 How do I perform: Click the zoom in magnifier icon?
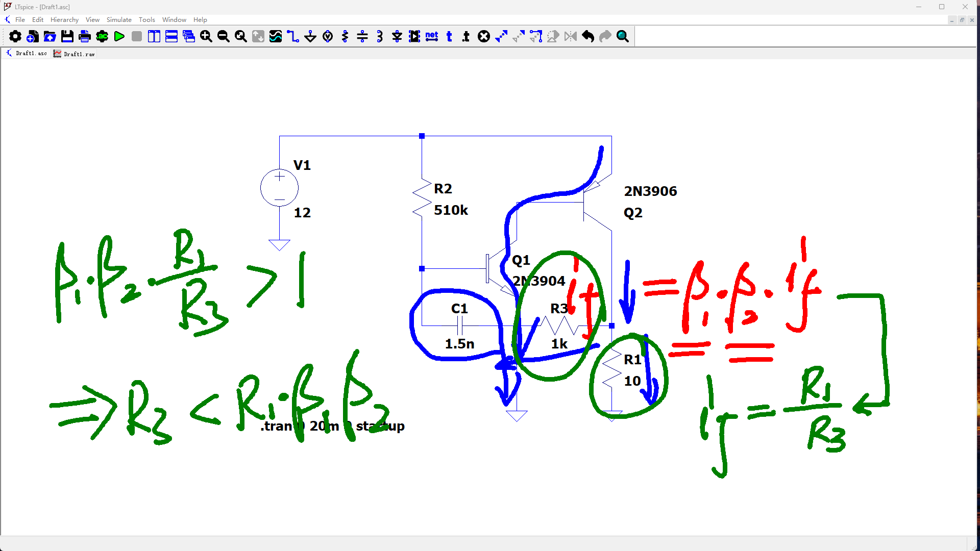pos(206,36)
